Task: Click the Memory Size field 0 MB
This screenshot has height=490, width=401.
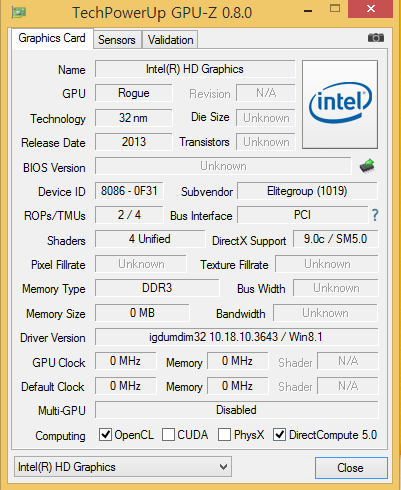Action: coord(142,313)
